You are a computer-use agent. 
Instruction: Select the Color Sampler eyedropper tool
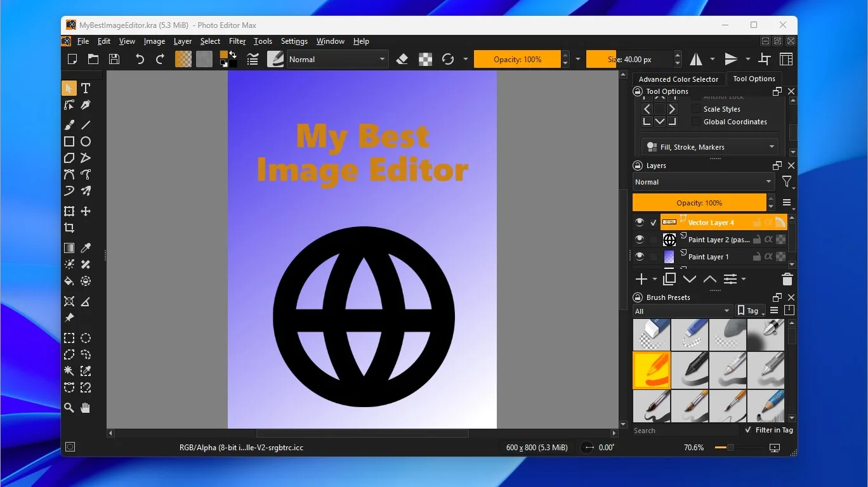(x=86, y=248)
